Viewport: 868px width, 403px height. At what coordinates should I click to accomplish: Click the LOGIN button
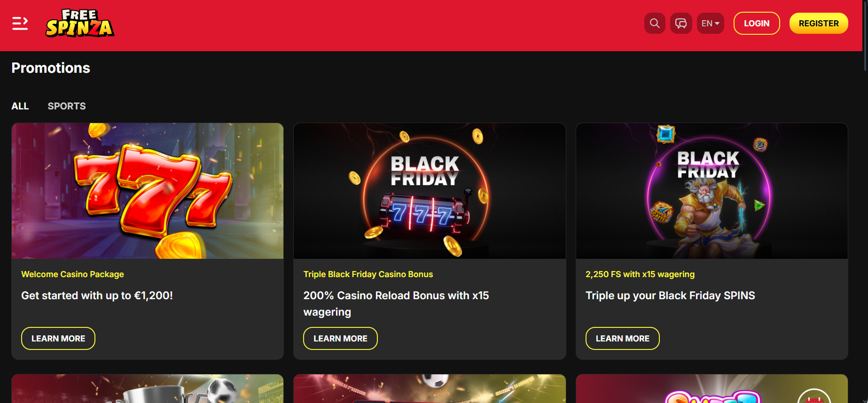tap(757, 23)
